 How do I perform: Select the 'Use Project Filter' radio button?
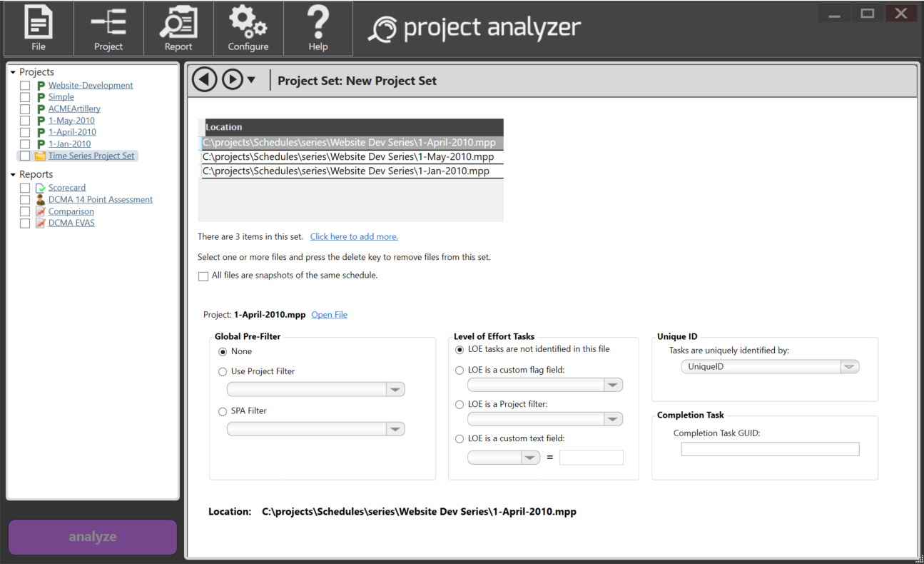click(223, 372)
